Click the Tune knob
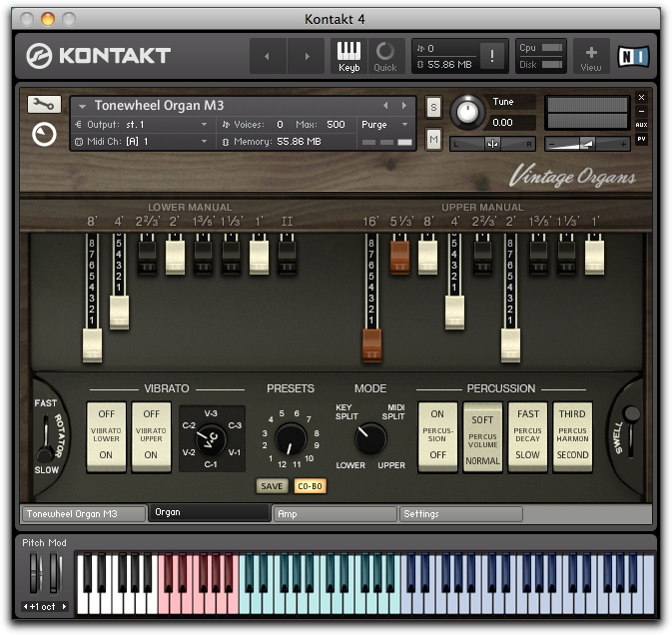672x635 pixels. tap(467, 112)
